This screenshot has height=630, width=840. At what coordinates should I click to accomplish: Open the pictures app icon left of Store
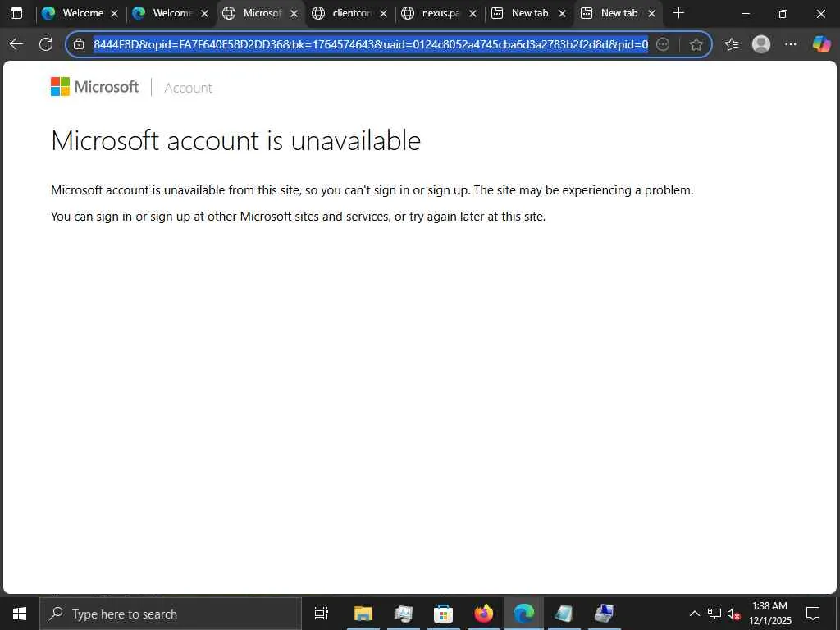click(403, 614)
